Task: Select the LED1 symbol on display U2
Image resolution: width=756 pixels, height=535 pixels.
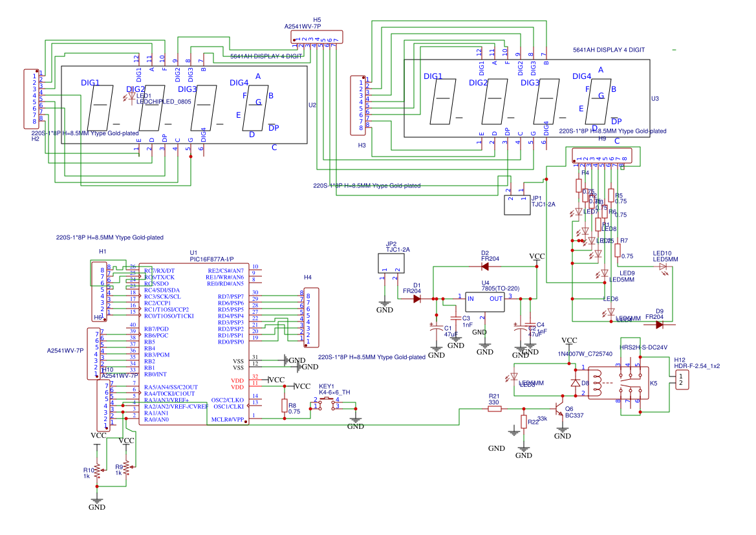Action: point(131,96)
